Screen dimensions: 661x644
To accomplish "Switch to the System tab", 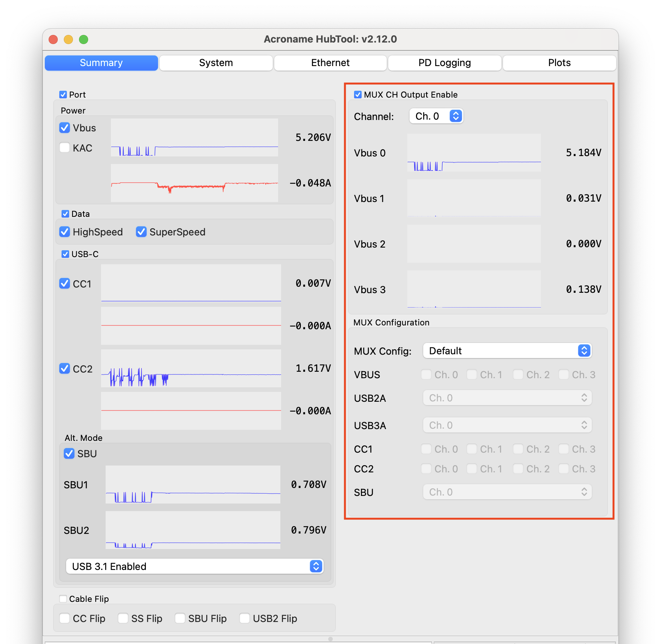I will click(x=216, y=63).
